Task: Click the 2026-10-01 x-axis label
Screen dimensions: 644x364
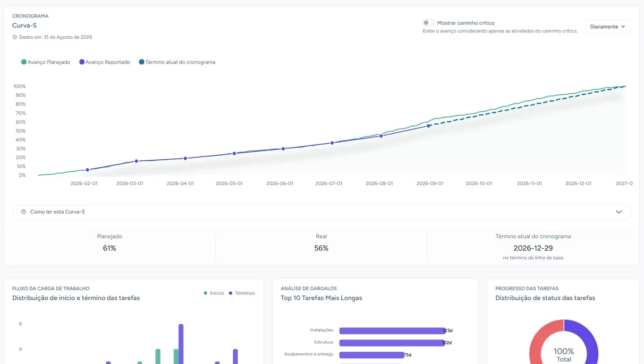Action: tap(479, 183)
